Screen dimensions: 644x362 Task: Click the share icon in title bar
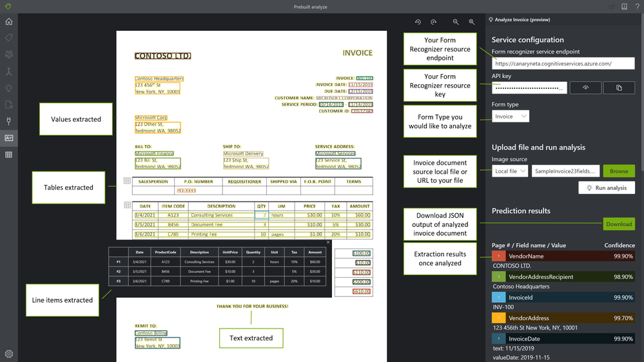(x=612, y=6)
